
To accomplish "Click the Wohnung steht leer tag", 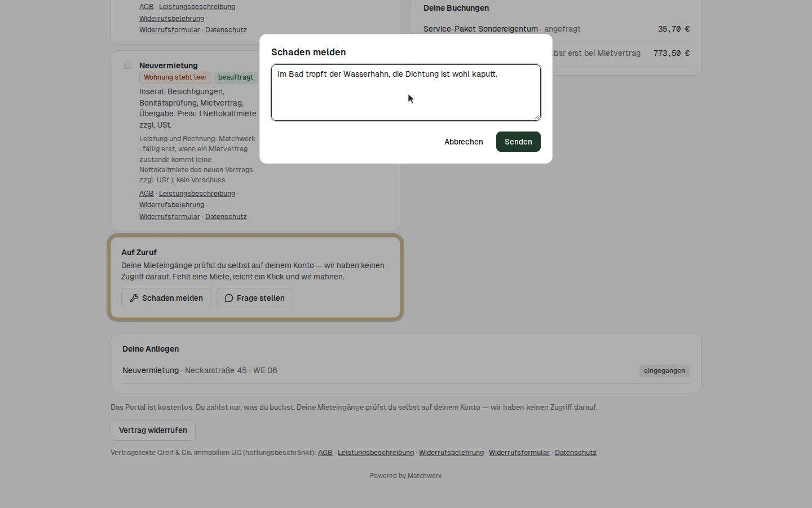I will coord(175,77).
